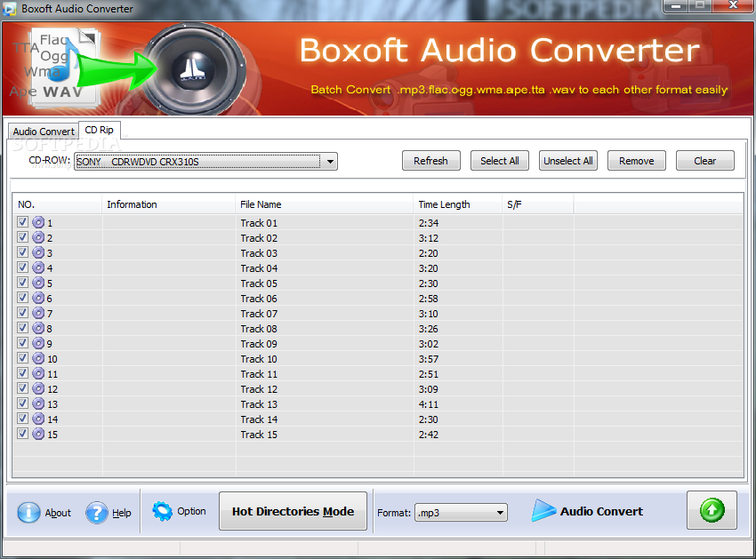The image size is (756, 559).
Task: Uncheck the checkbox for track 10
Action: [22, 357]
